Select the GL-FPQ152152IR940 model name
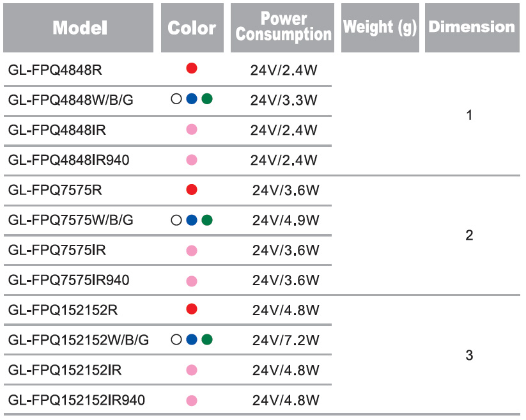Image resolution: width=526 pixels, height=420 pixels. 77,401
